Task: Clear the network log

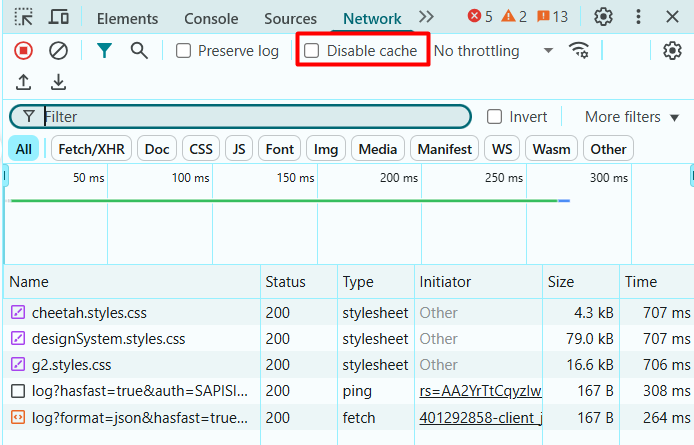Action: (x=58, y=50)
